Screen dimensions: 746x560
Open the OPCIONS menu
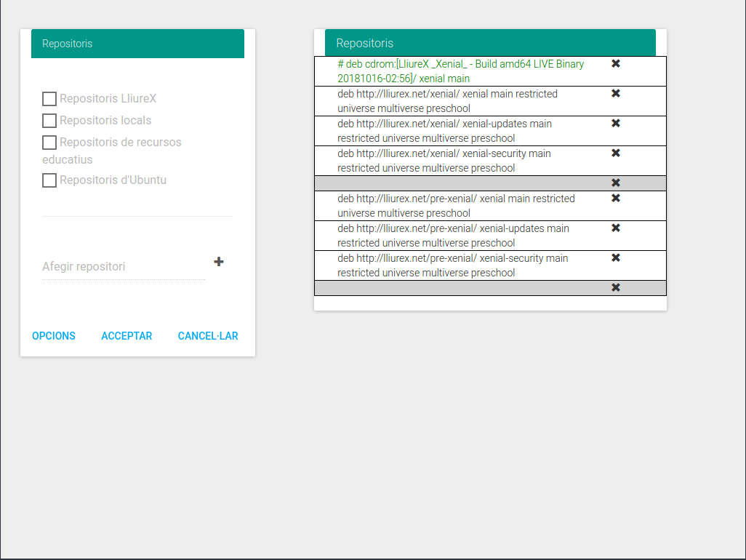pyautogui.click(x=54, y=336)
